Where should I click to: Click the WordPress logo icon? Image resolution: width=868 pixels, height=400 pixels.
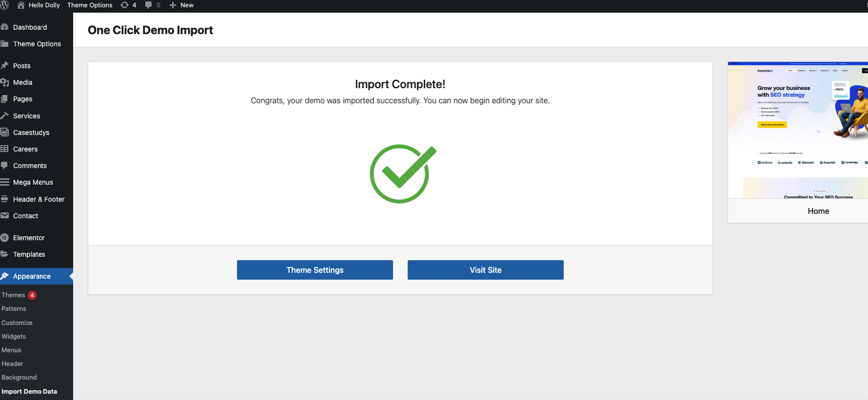coord(4,5)
